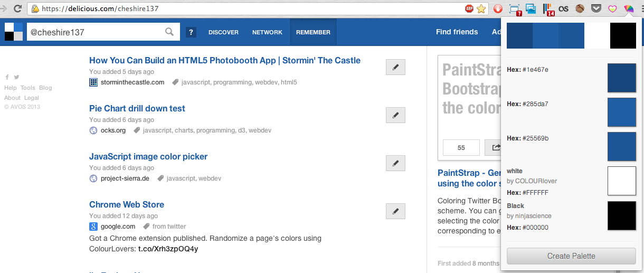644x273 pixels.
Task: Click the Delicious logo icon
Action: [14, 32]
